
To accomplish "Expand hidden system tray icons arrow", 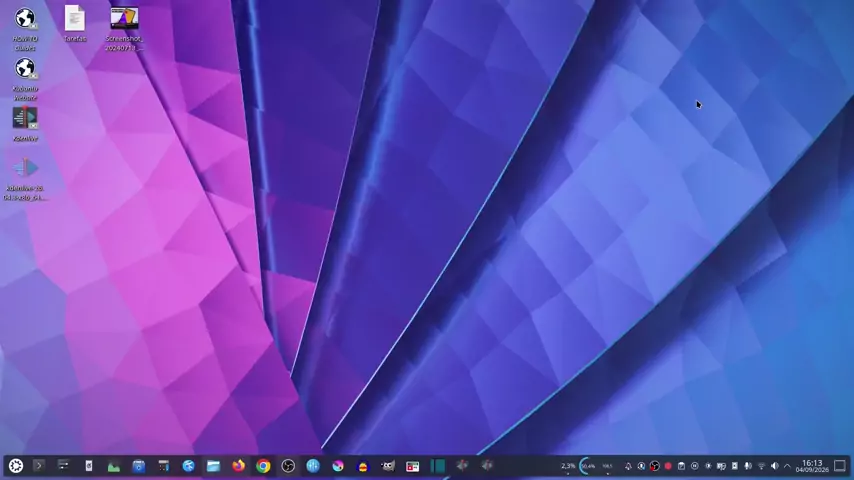I will pos(787,466).
